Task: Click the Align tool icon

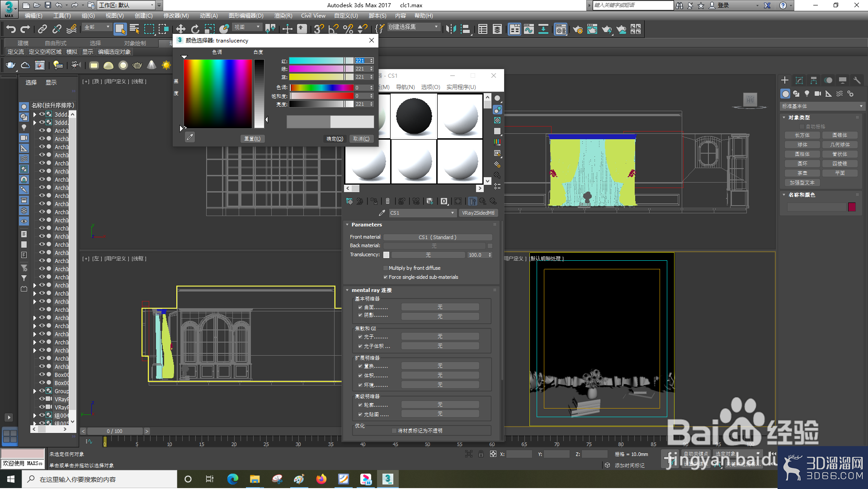Action: tap(465, 29)
